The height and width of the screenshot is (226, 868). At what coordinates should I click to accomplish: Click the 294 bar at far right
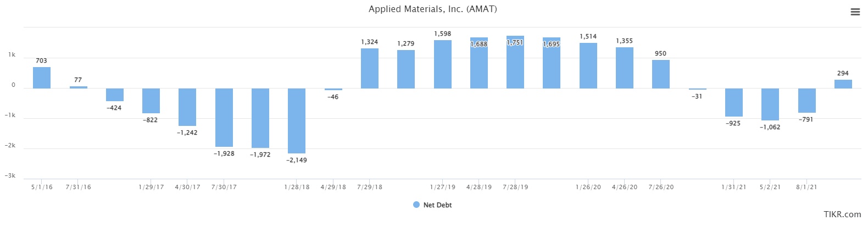click(843, 84)
